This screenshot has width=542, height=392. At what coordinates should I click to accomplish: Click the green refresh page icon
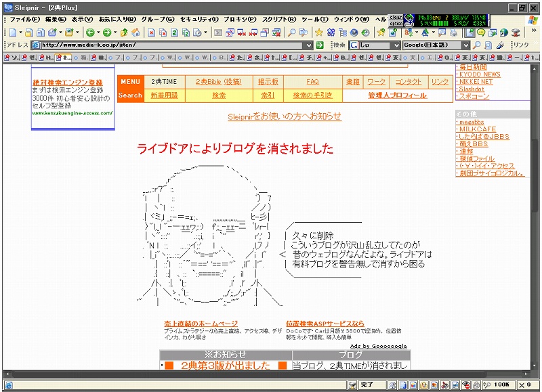[x=175, y=32]
